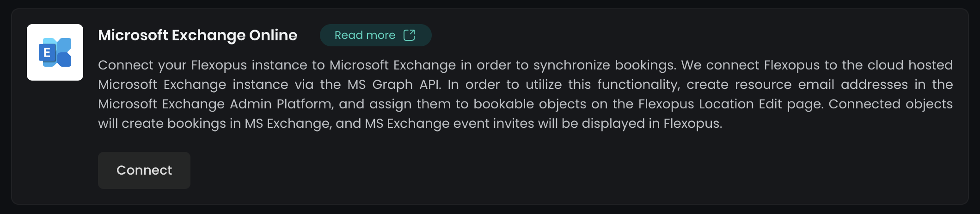Click the blue E letter in the logo
This screenshot has height=214, width=980.
(x=47, y=53)
